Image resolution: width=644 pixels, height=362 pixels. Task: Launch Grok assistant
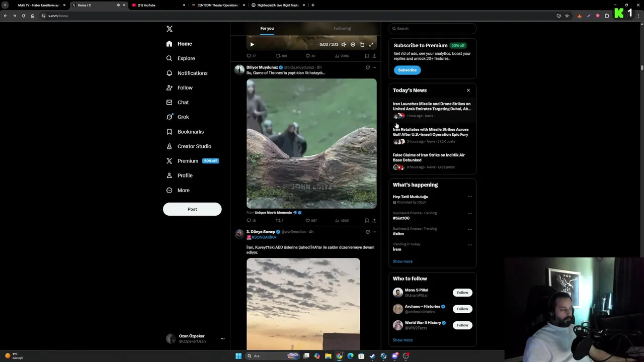[177, 117]
